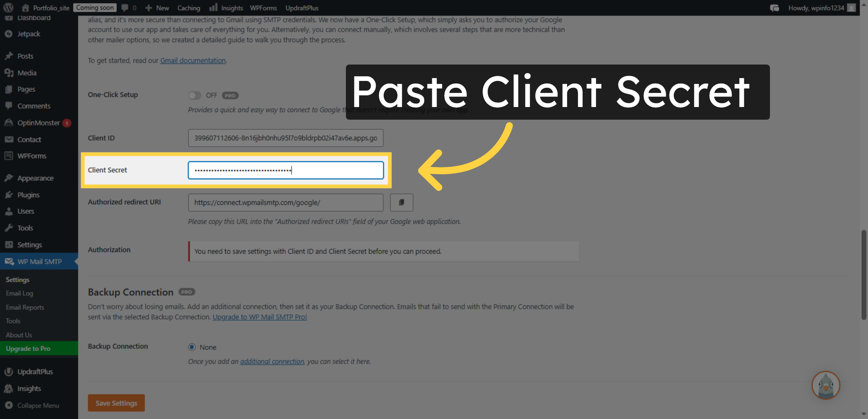Open Jetpack from the sidebar
868x419 pixels.
pos(29,34)
